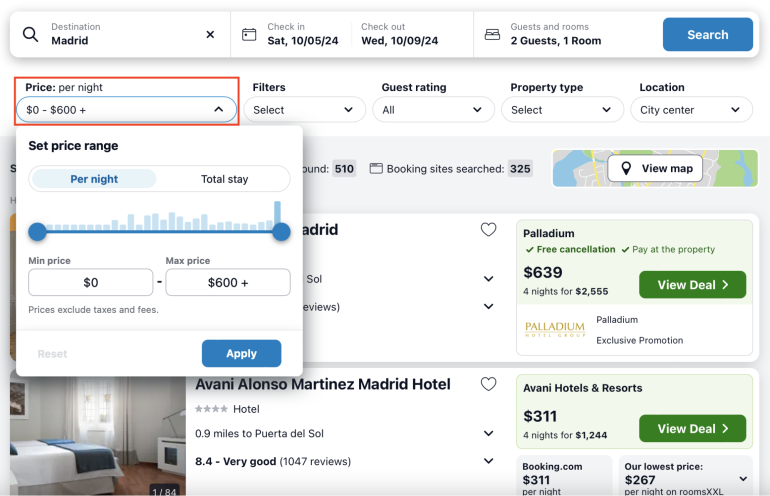Open the Location City center dropdown
Image resolution: width=770 pixels, height=496 pixels.
click(695, 110)
